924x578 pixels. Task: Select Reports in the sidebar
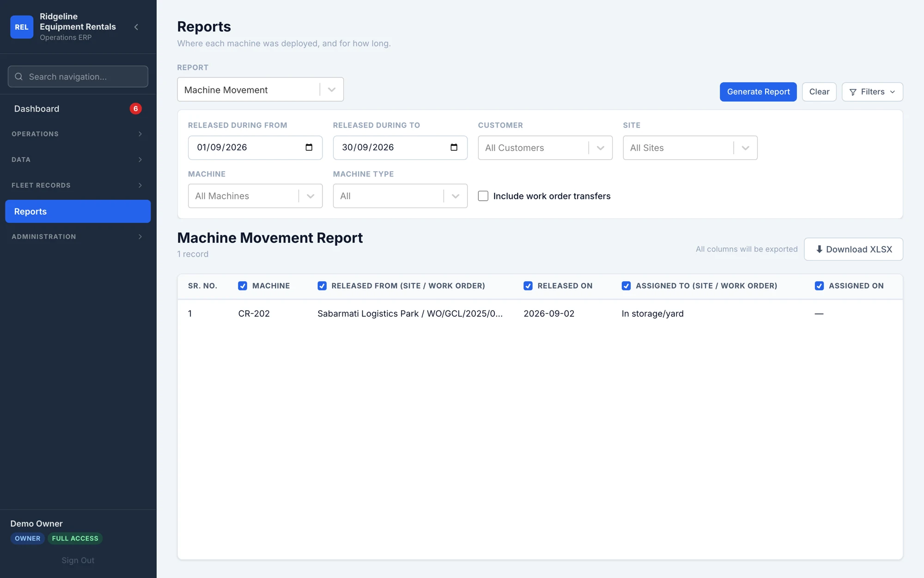[x=78, y=211]
